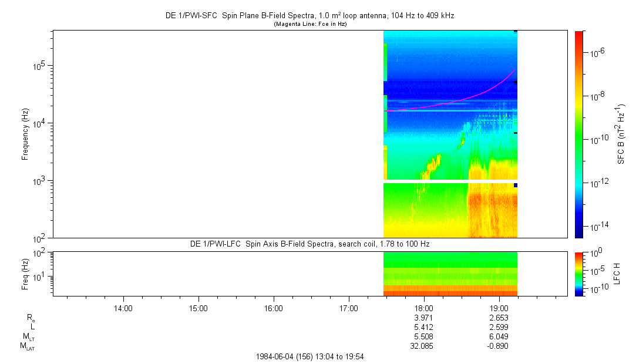
Task: Click the LFC H color bar
Action: pyautogui.click(x=579, y=274)
